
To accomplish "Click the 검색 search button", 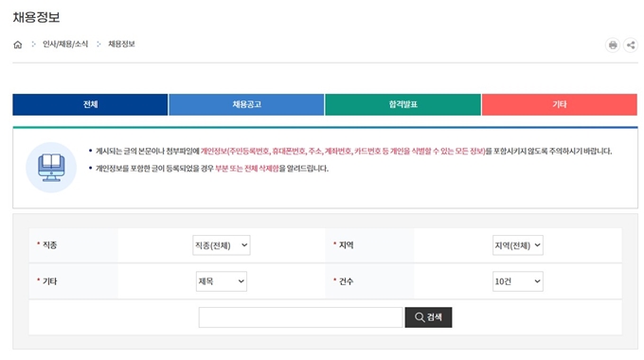I will (428, 317).
